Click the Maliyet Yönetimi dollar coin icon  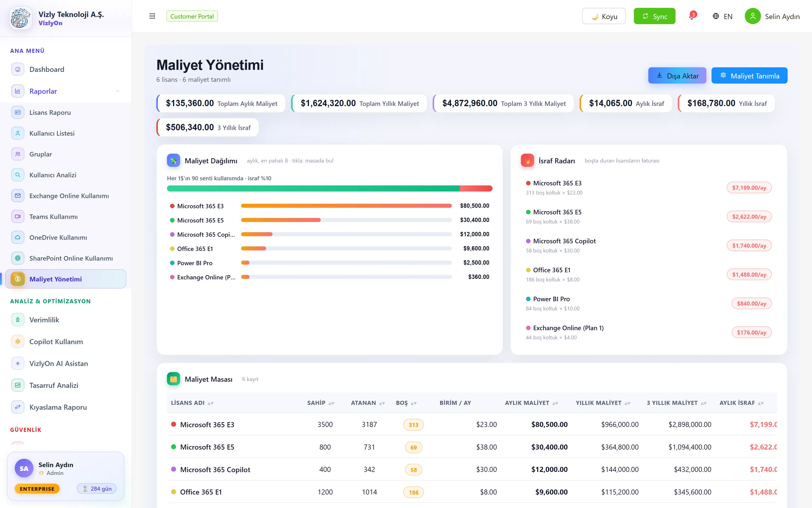[18, 279]
